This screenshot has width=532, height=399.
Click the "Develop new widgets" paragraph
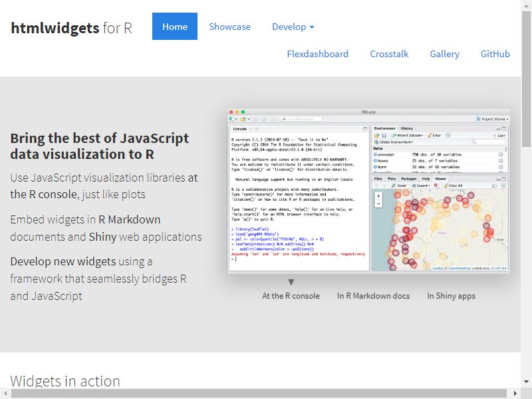coord(98,279)
